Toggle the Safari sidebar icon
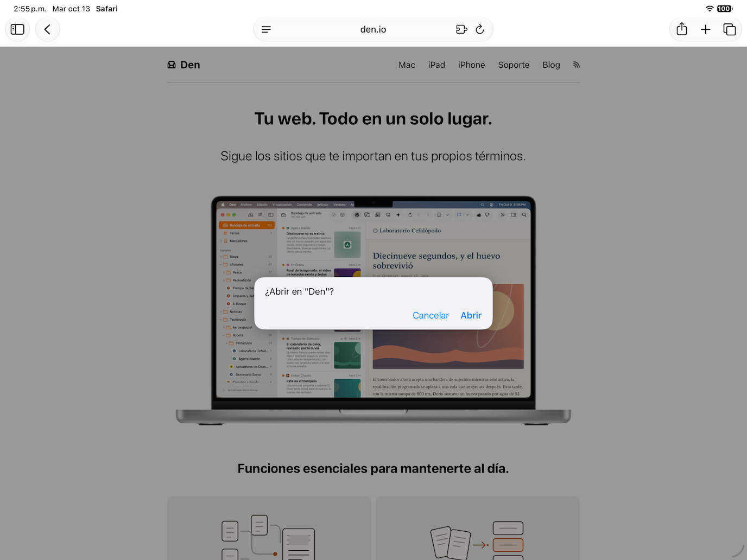The image size is (747, 560). click(17, 29)
